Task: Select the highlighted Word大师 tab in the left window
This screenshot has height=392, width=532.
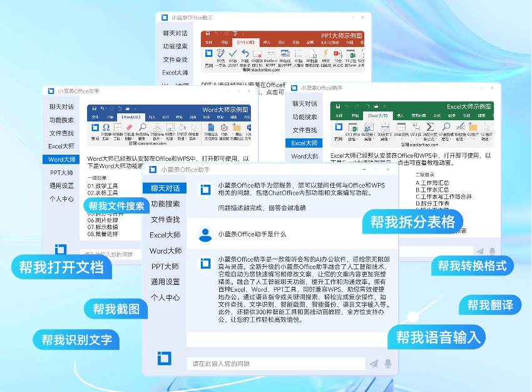Action: (61, 160)
